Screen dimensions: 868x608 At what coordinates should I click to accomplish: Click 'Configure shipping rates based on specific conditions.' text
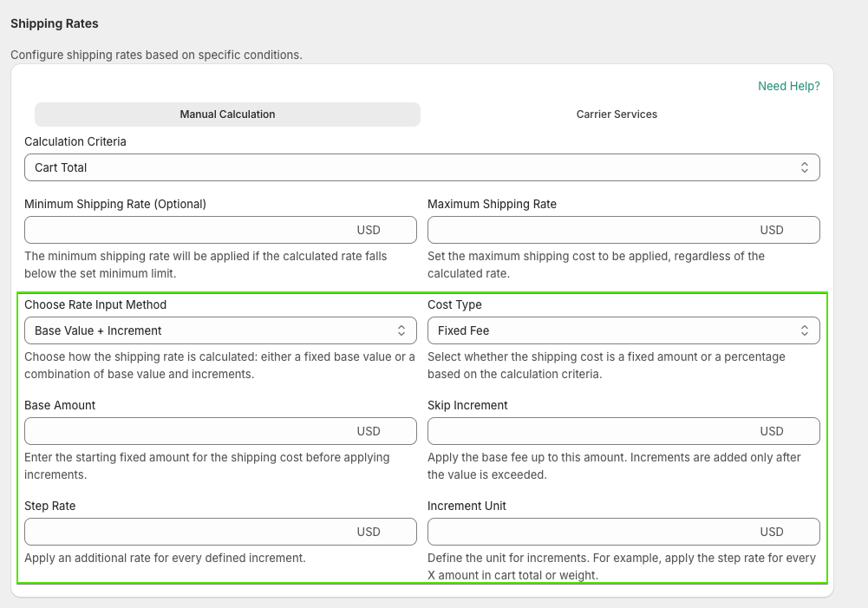tap(156, 55)
